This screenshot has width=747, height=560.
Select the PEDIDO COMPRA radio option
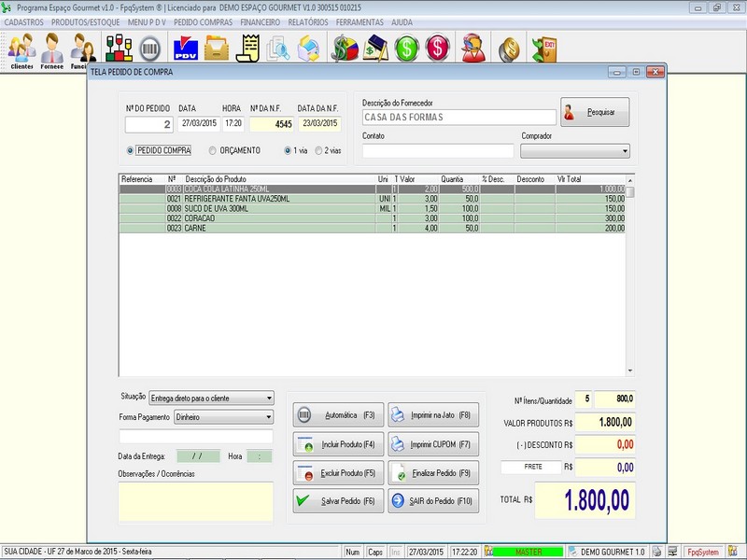(x=159, y=150)
